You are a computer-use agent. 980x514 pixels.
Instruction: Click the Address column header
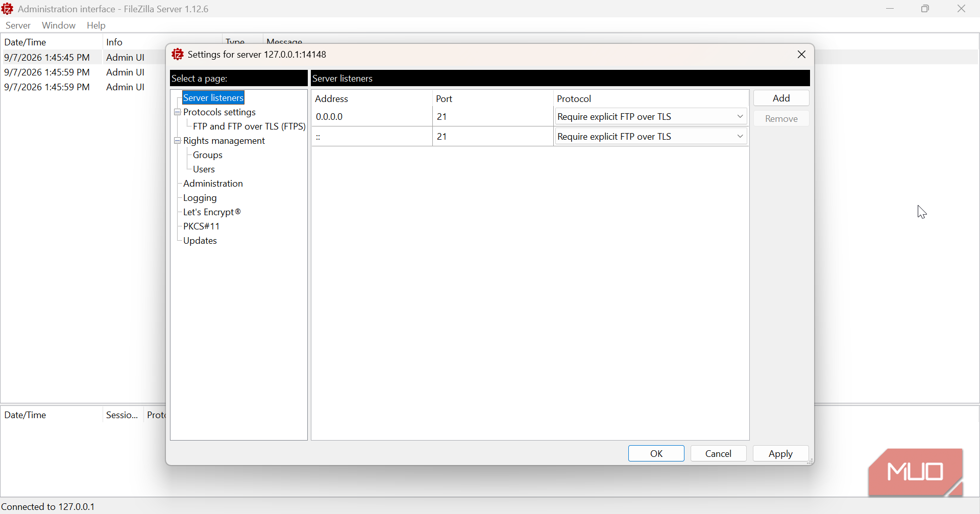pyautogui.click(x=372, y=99)
